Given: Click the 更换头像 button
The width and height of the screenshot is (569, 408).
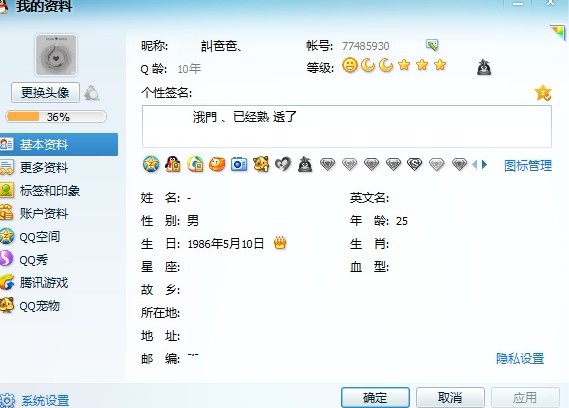Looking at the screenshot, I should 45,93.
